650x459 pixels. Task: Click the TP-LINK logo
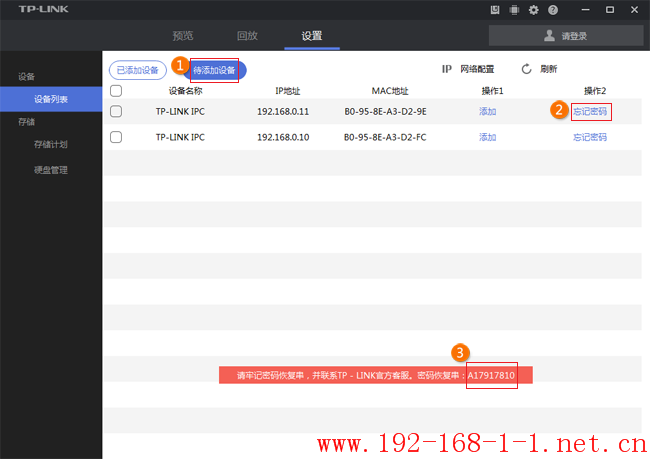[44, 9]
